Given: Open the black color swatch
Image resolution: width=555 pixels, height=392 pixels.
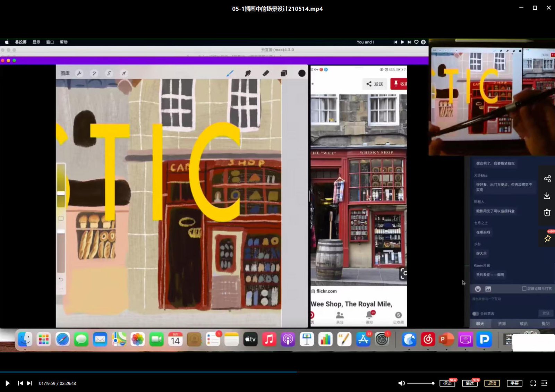Looking at the screenshot, I should click(302, 73).
